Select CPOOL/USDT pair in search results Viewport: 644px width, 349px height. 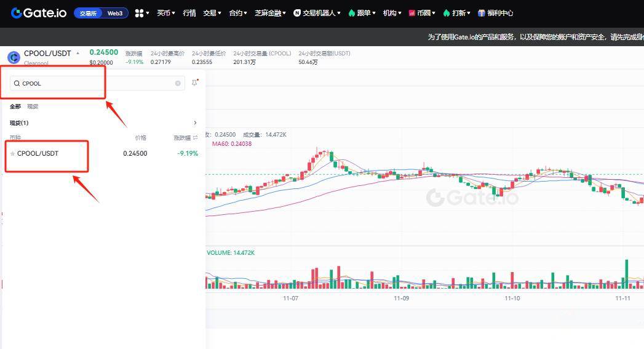coord(38,153)
